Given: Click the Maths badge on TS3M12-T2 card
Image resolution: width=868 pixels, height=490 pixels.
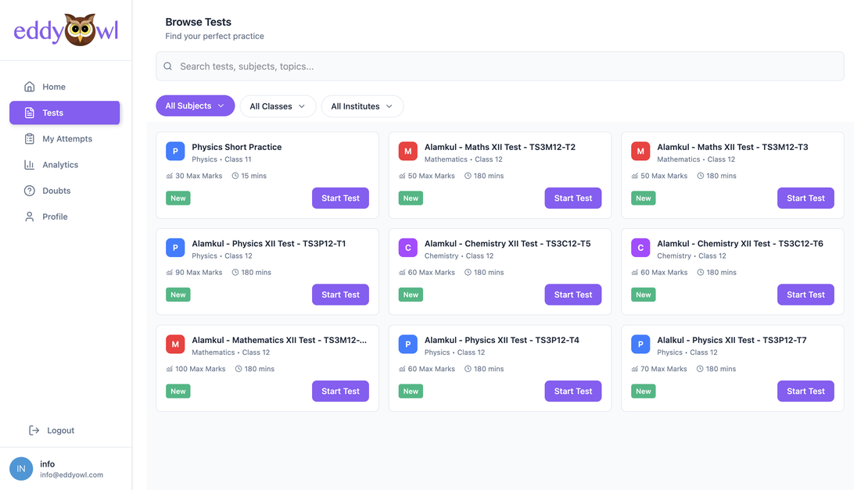Looking at the screenshot, I should [x=407, y=150].
